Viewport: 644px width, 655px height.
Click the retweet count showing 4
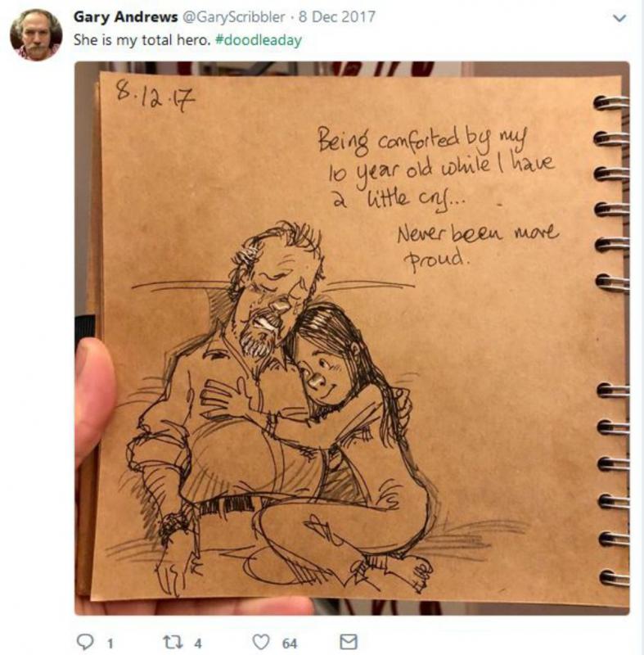click(198, 644)
